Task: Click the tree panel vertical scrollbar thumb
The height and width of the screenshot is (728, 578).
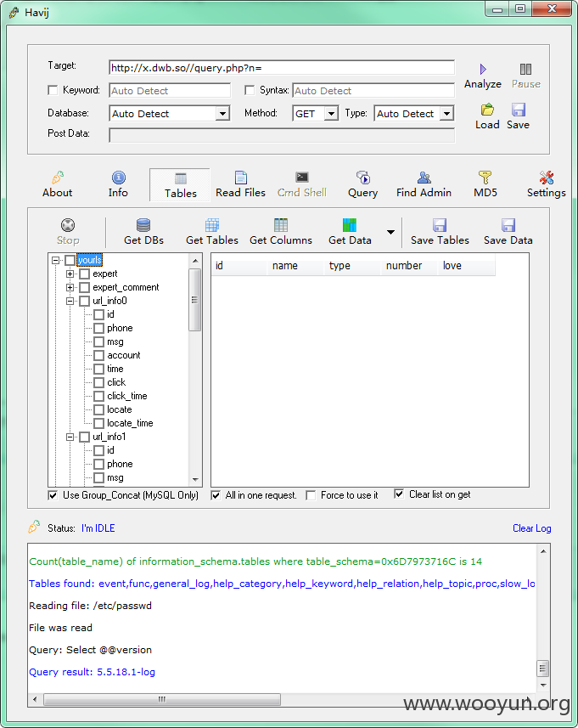Action: pyautogui.click(x=195, y=300)
